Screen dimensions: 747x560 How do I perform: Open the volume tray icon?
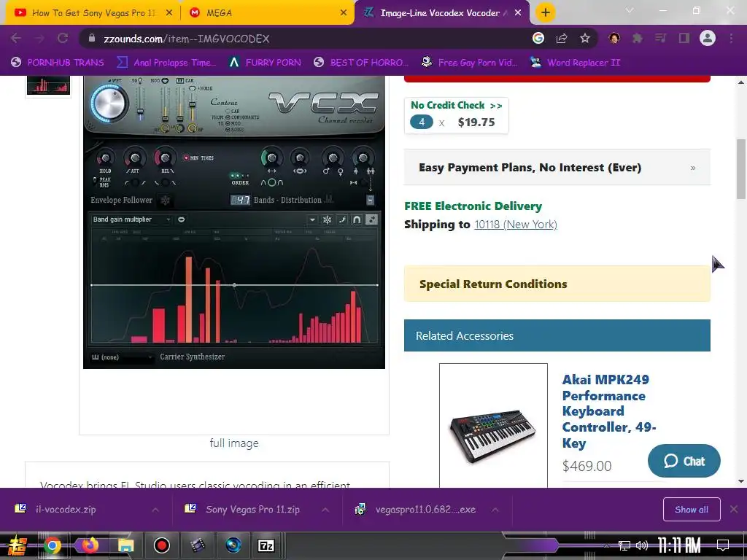pyautogui.click(x=642, y=545)
